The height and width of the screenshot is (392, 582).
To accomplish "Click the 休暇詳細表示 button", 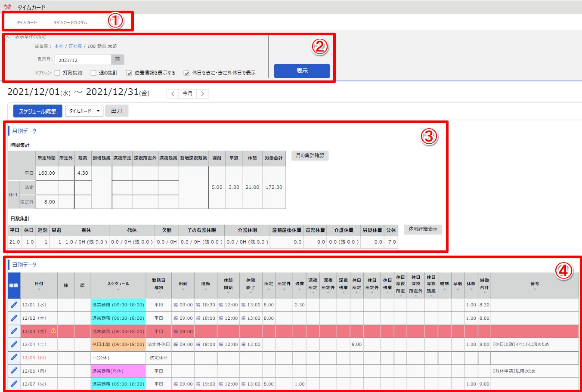I will [x=423, y=229].
